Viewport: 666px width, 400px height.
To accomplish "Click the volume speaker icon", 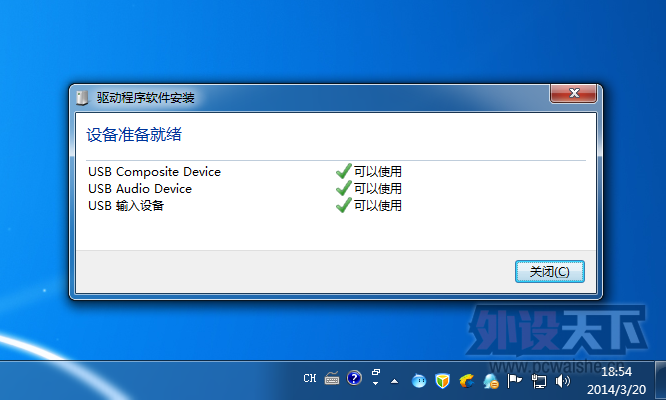I will 561,380.
